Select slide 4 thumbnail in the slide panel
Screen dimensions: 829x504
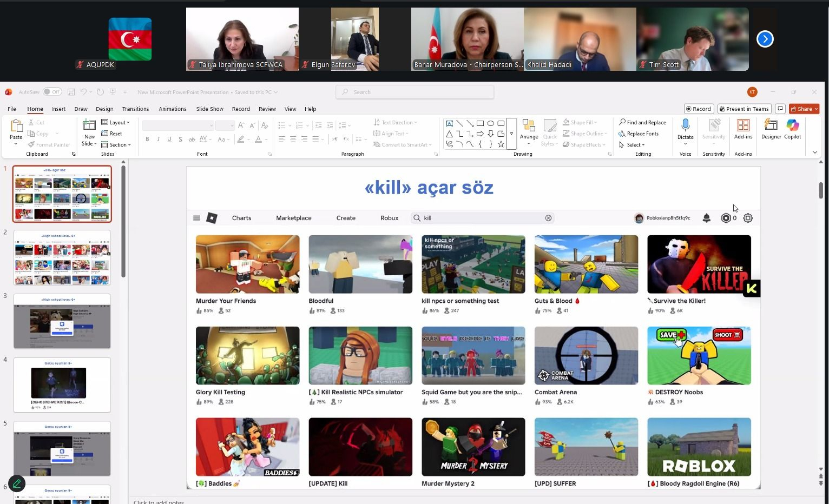click(62, 384)
